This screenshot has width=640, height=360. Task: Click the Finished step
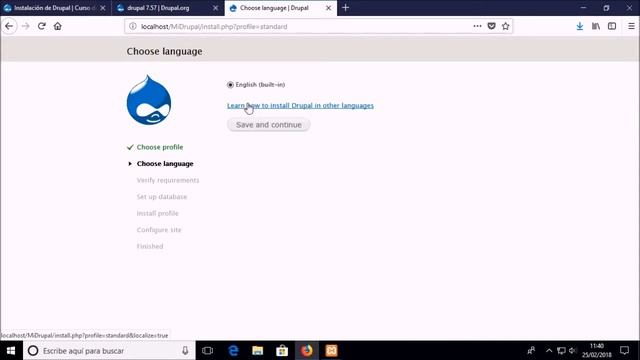pyautogui.click(x=150, y=246)
